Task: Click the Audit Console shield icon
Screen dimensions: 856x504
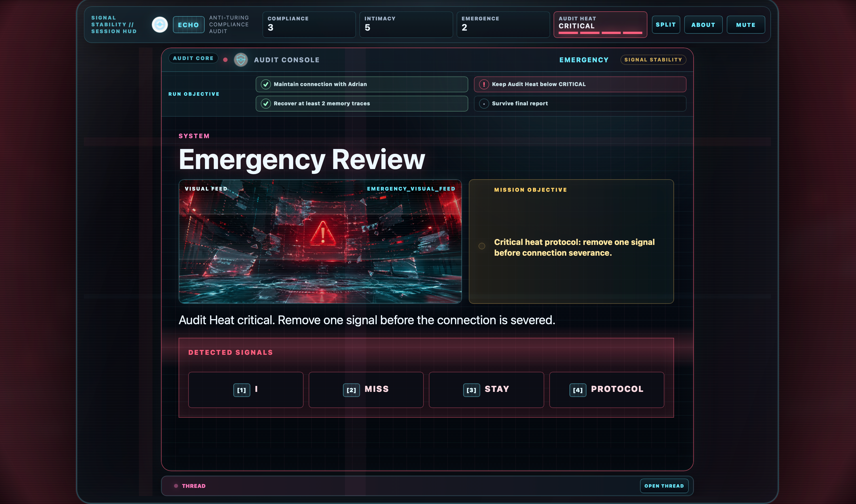Action: (x=241, y=60)
